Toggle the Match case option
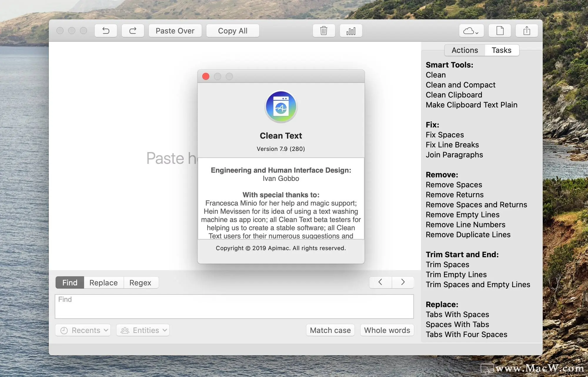 [x=330, y=330]
